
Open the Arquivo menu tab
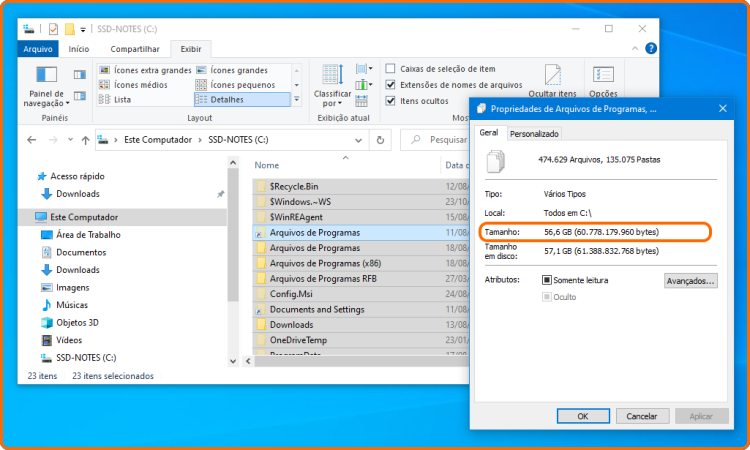(38, 49)
